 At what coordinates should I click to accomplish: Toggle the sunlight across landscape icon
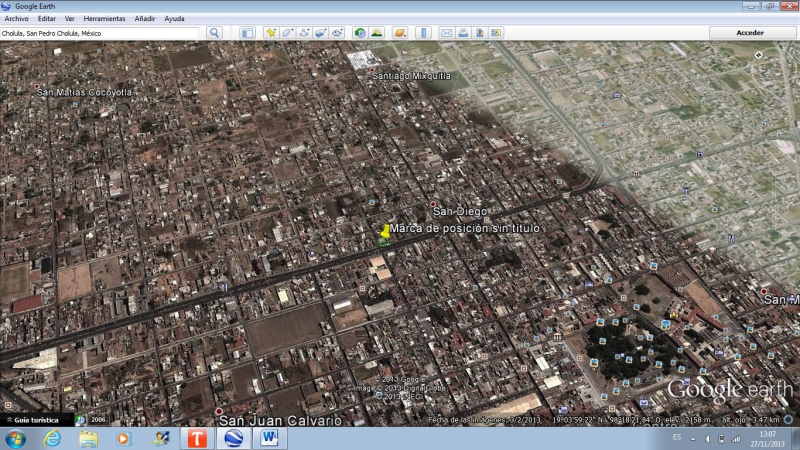[x=377, y=33]
